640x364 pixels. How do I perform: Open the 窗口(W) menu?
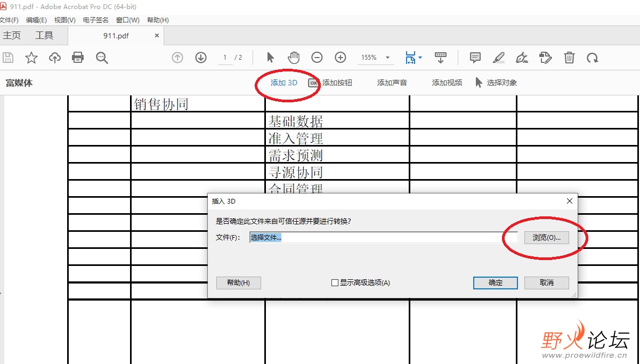coord(128,20)
